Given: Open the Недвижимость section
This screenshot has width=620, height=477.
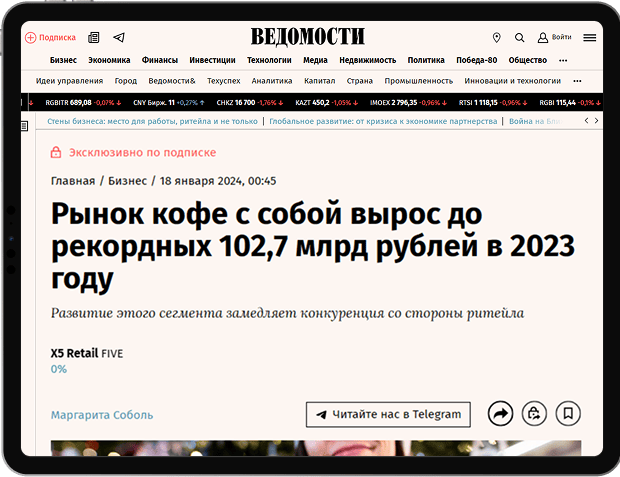Looking at the screenshot, I should click(x=368, y=60).
